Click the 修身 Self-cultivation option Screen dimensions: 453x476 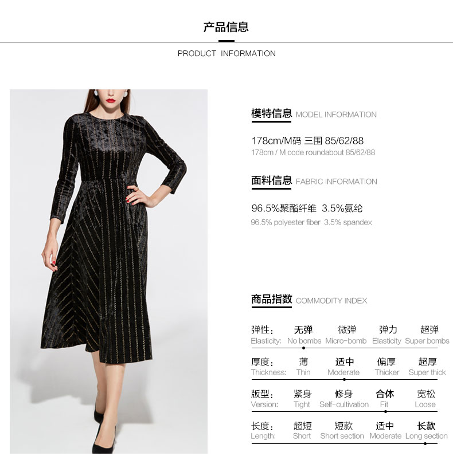click(x=344, y=399)
